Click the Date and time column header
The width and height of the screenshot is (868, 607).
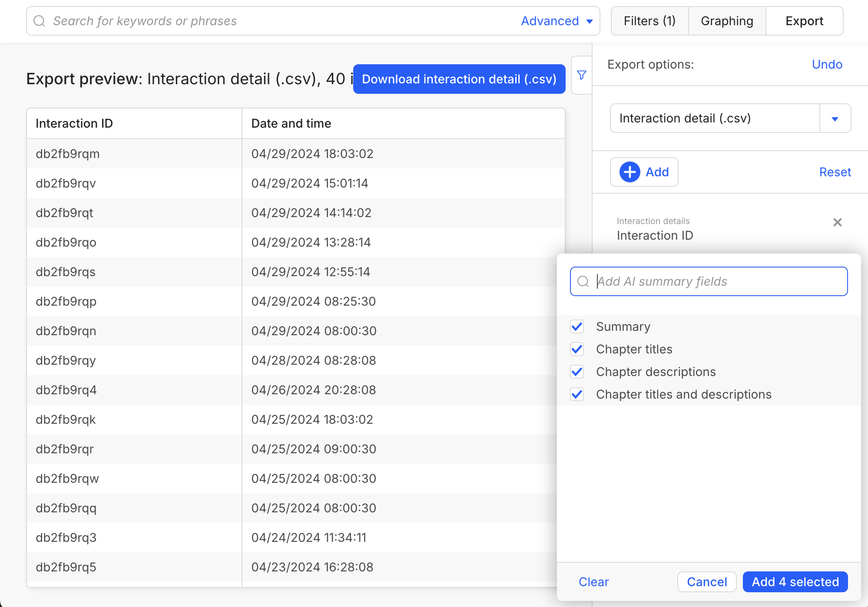403,123
